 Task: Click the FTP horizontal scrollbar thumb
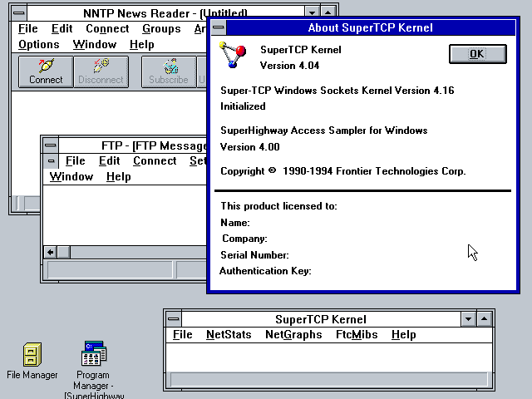click(64, 252)
